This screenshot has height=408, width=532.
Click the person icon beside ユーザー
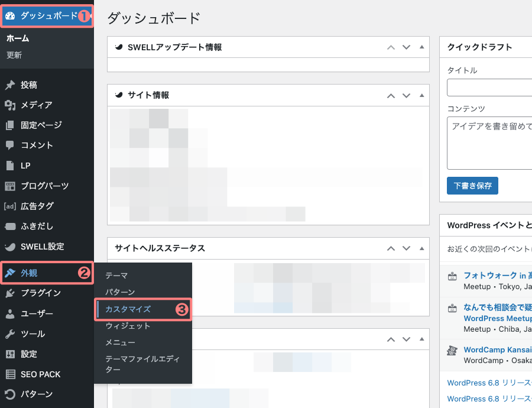[x=10, y=313]
